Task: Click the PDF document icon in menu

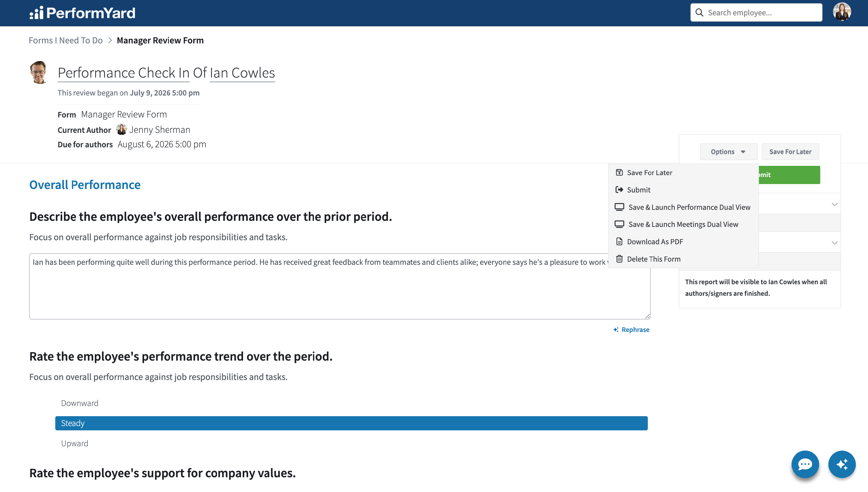Action: [x=619, y=242]
